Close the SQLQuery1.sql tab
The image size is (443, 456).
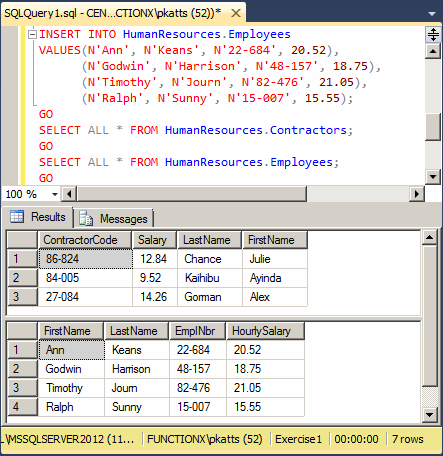236,13
